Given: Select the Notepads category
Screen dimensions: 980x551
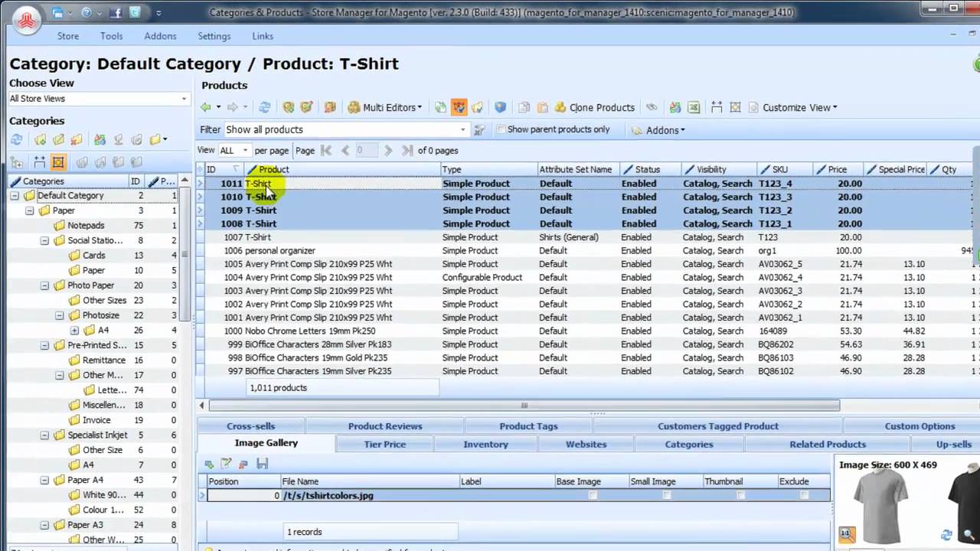Looking at the screenshot, I should (x=86, y=226).
